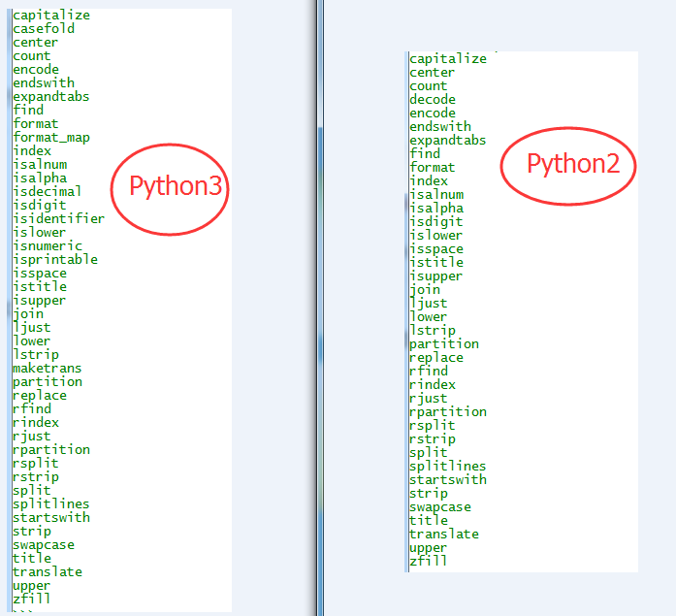Select center in the Python2 list
Screen dimensions: 676x616
pos(432,73)
